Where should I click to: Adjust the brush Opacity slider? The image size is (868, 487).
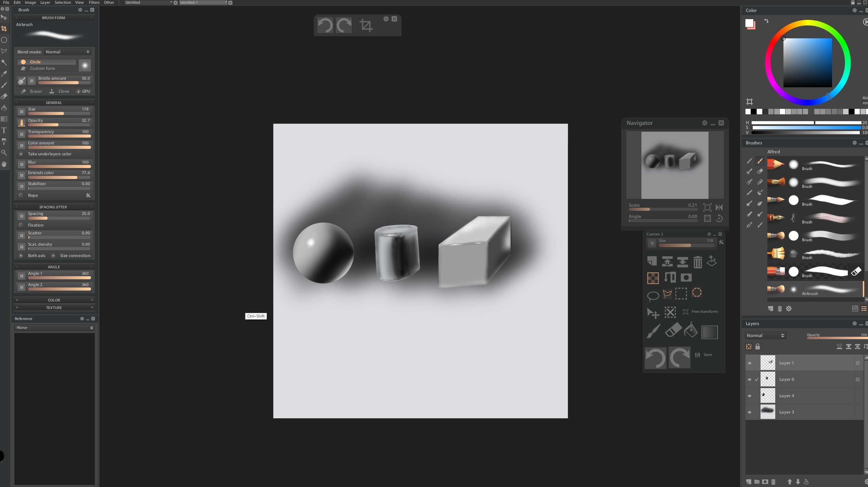(59, 125)
